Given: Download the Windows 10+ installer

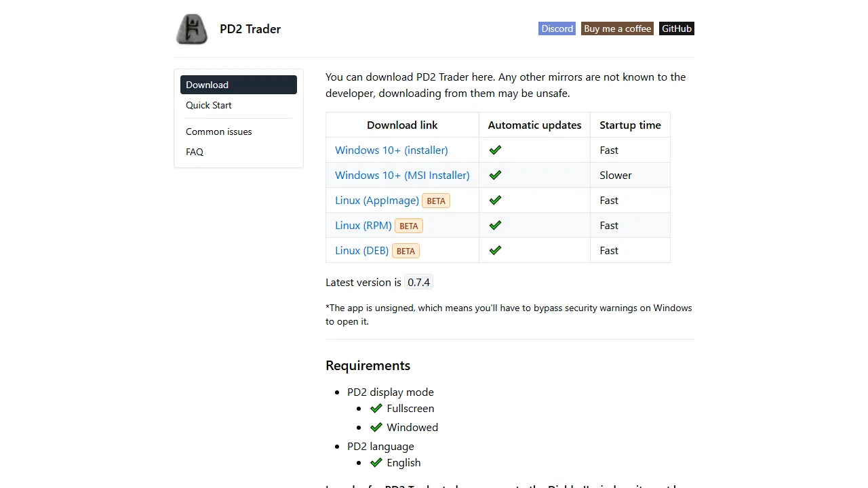Looking at the screenshot, I should point(391,150).
